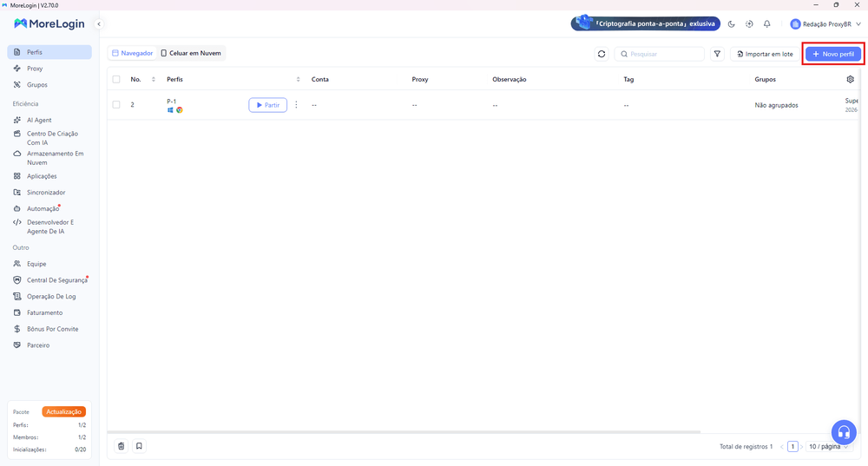Open Desenvolvedor E Agente De IA

[x=49, y=226]
